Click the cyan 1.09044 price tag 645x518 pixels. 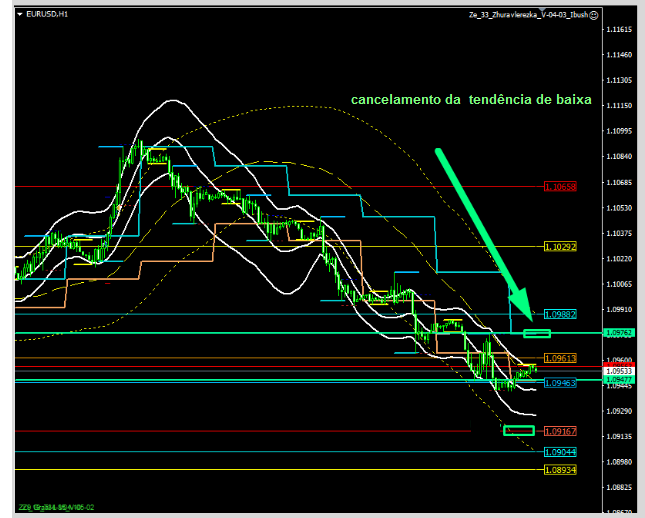[x=560, y=452]
